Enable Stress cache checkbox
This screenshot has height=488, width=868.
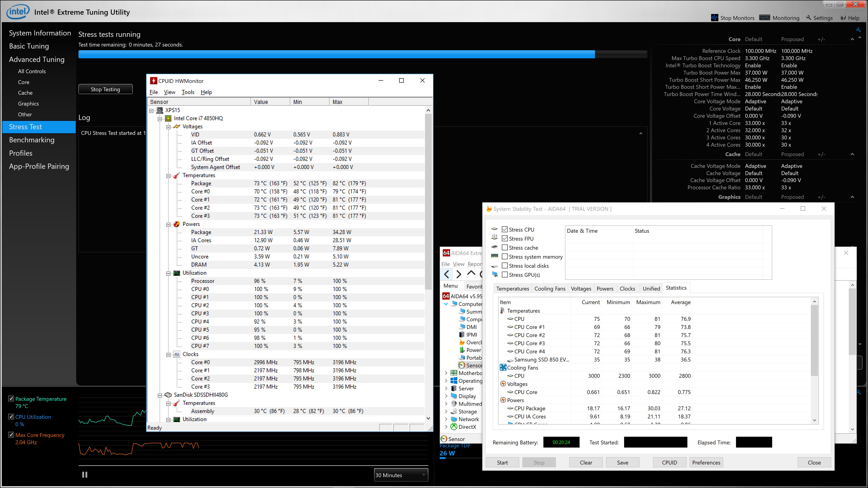(x=505, y=248)
